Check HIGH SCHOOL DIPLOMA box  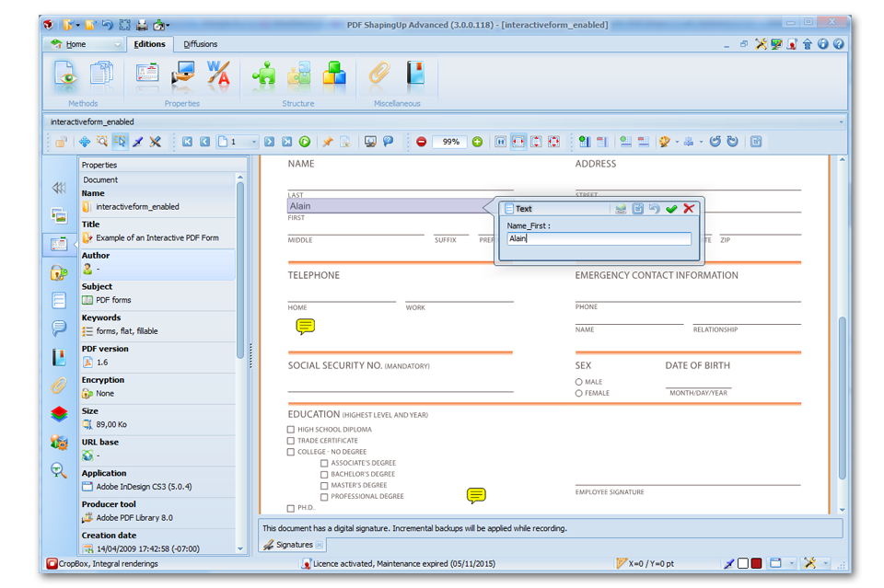[291, 429]
